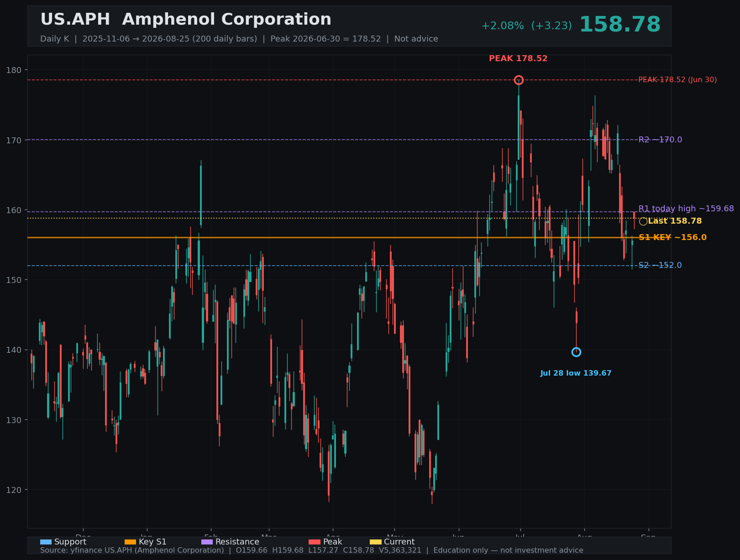
Task: Click the Last 158.78 label
Action: (675, 221)
